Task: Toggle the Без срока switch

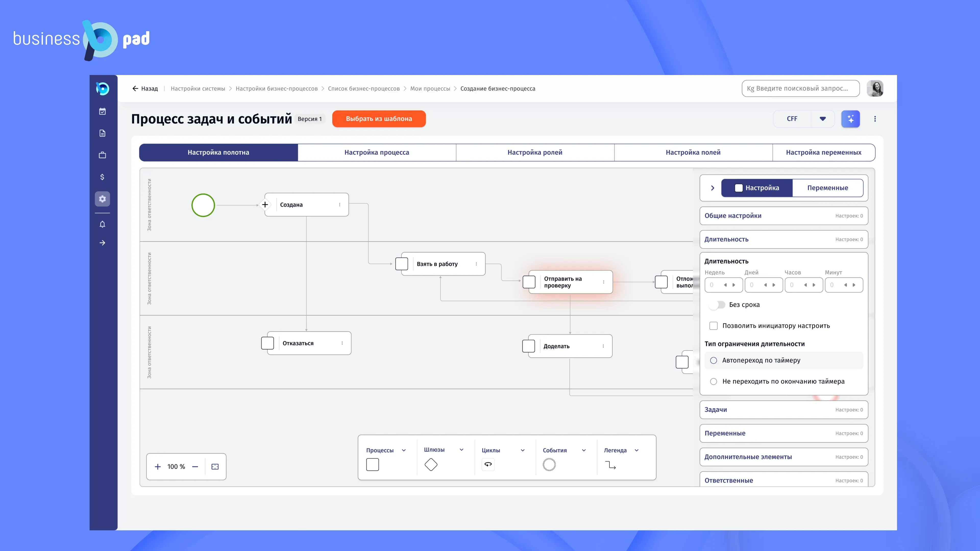Action: coord(717,305)
